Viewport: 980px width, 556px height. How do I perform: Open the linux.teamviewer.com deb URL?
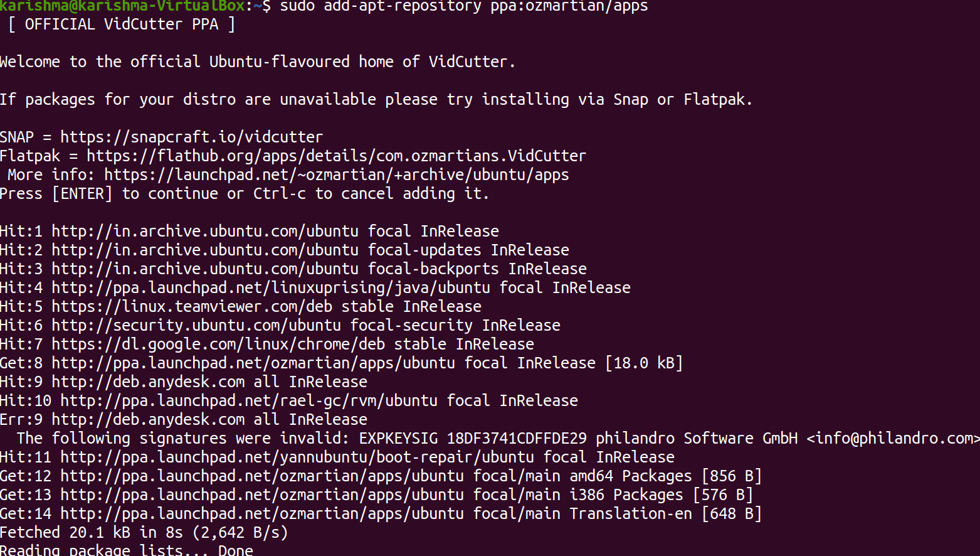[x=192, y=306]
